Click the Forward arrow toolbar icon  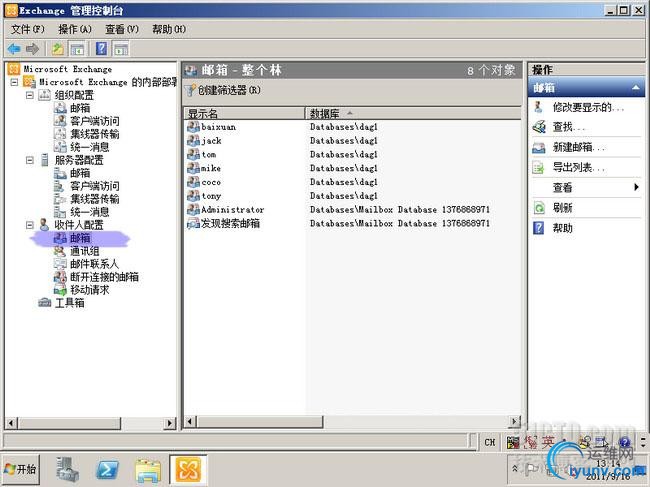click(32, 49)
